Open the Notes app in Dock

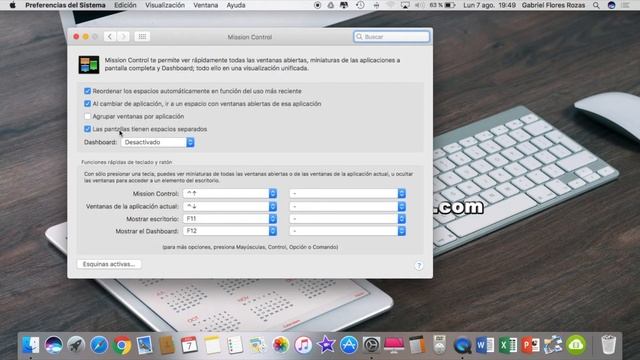coord(212,345)
